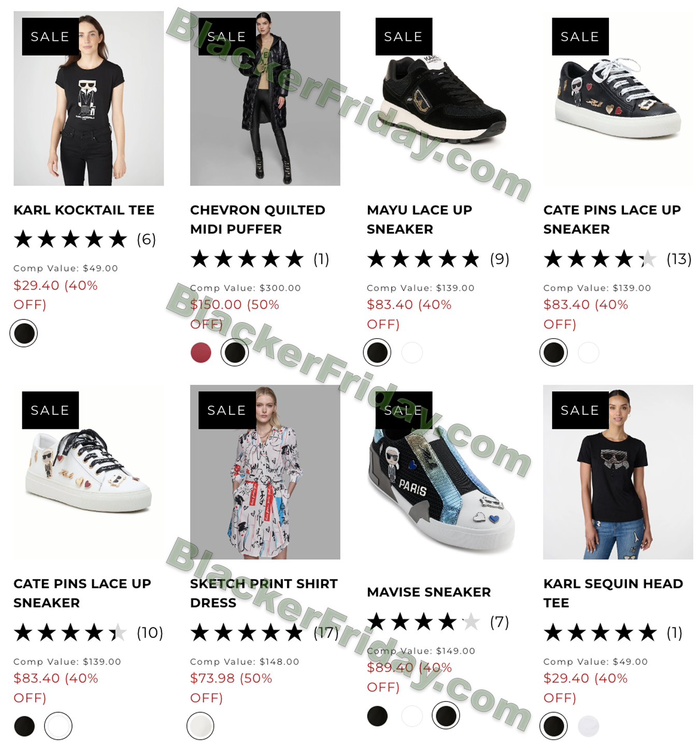This screenshot has height=753, width=700.
Task: Select white swatch for bottom-row Cate Pins Sneaker
Action: [58, 726]
